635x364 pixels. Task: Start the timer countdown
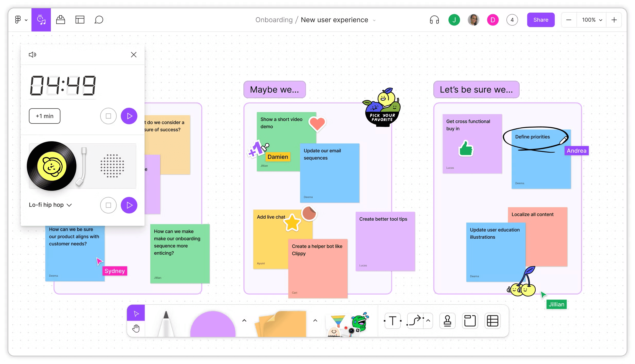click(129, 116)
